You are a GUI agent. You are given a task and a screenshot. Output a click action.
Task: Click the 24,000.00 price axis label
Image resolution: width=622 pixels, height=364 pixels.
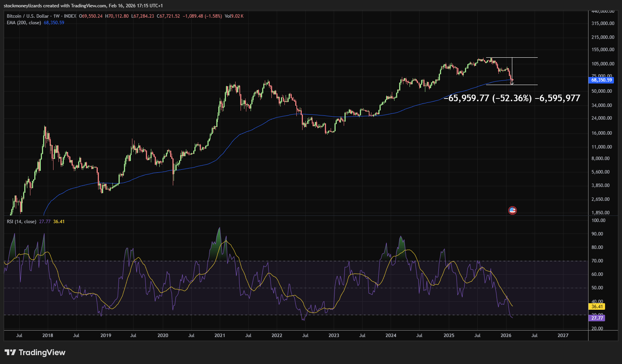(x=602, y=118)
